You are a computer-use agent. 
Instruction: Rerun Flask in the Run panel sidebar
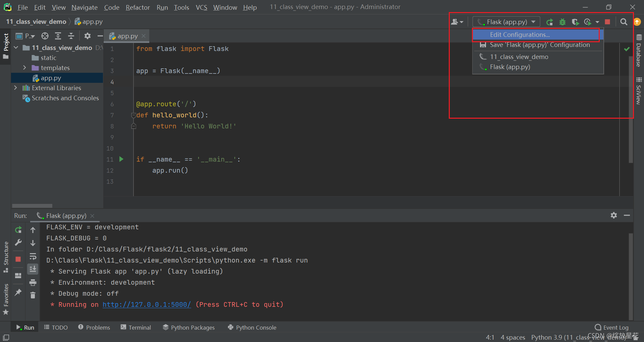[x=18, y=230]
